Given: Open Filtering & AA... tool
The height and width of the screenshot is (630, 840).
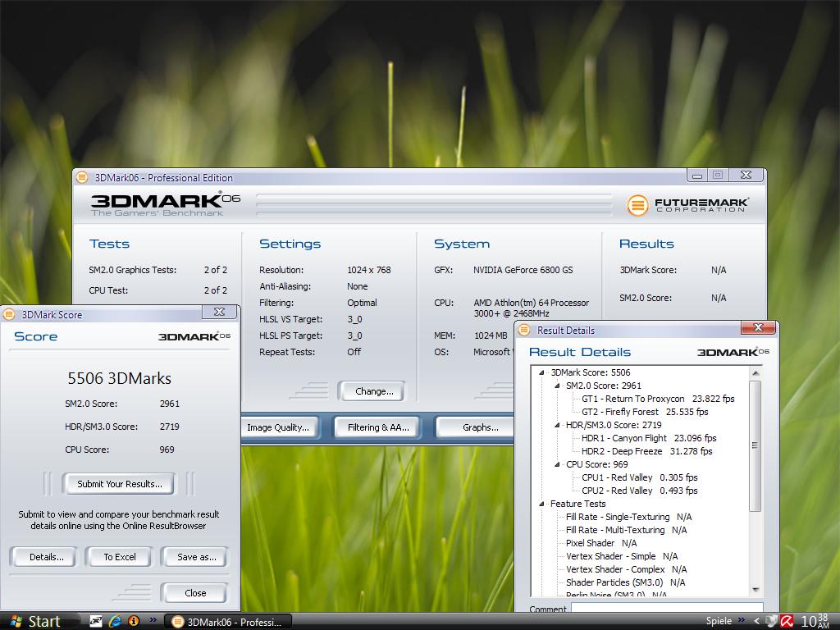Looking at the screenshot, I should pos(378,427).
